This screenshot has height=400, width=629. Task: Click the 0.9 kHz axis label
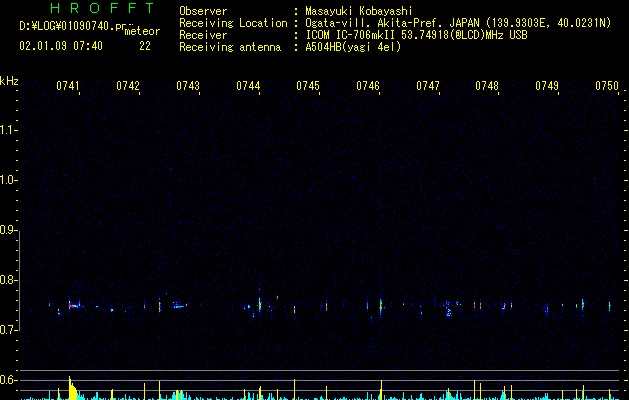(x=8, y=230)
